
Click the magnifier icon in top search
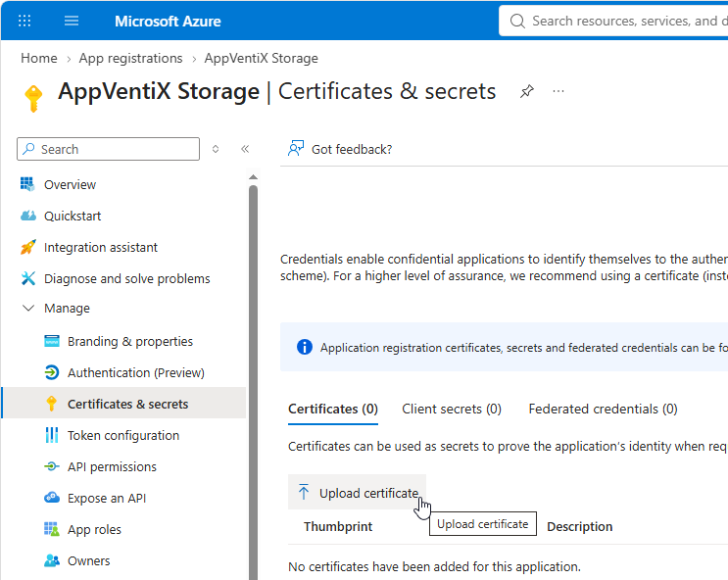(x=517, y=21)
